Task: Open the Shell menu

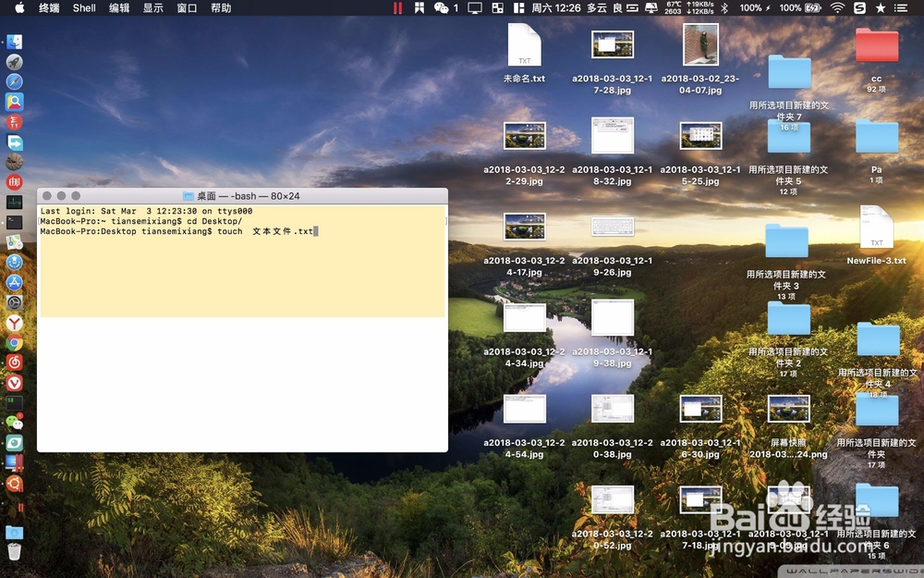Action: [84, 7]
